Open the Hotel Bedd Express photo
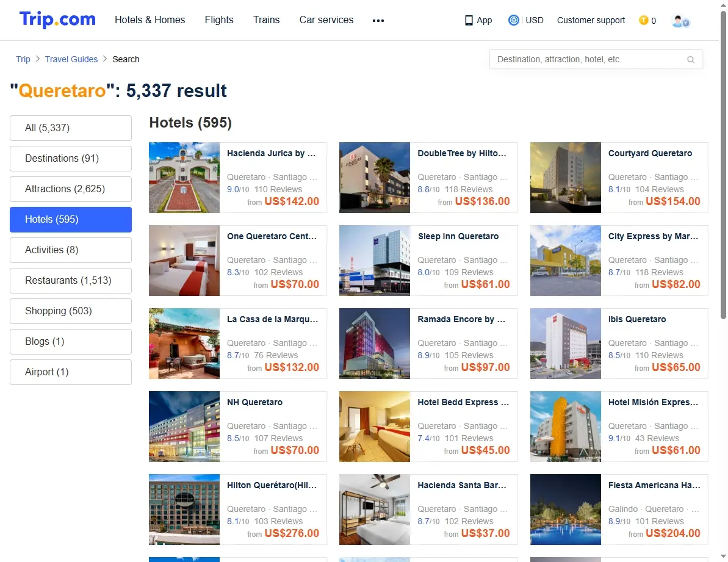The height and width of the screenshot is (562, 728). pyautogui.click(x=375, y=427)
